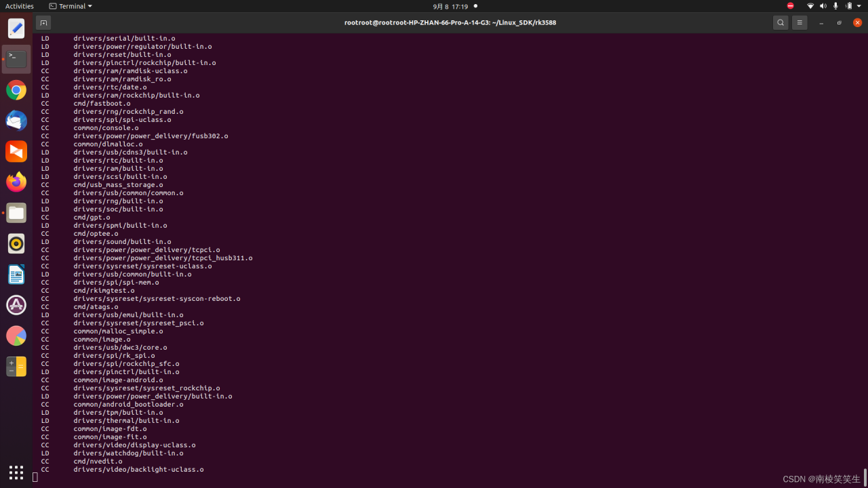Expand the system menu arrow in top bar
Image resolution: width=868 pixels, height=488 pixels.
[x=859, y=6]
